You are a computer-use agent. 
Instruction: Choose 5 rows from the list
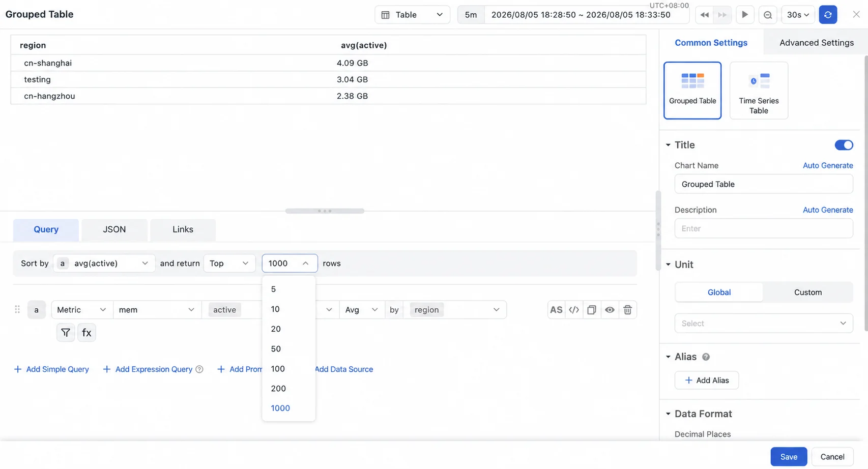[x=288, y=289]
